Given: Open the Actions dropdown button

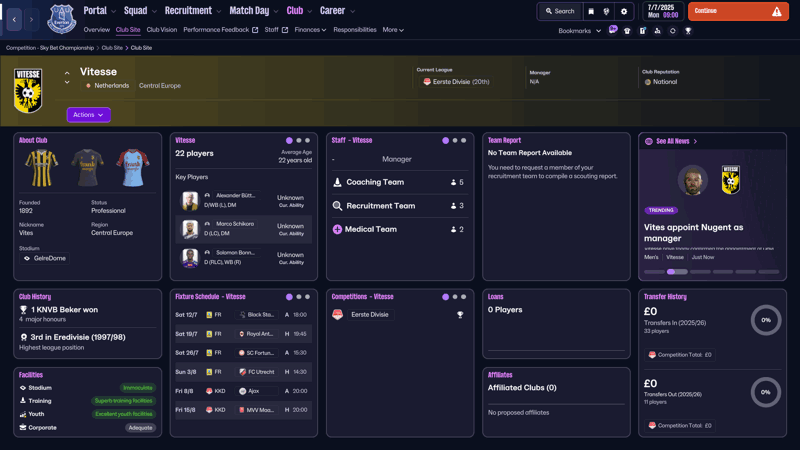Looking at the screenshot, I should tap(88, 115).
